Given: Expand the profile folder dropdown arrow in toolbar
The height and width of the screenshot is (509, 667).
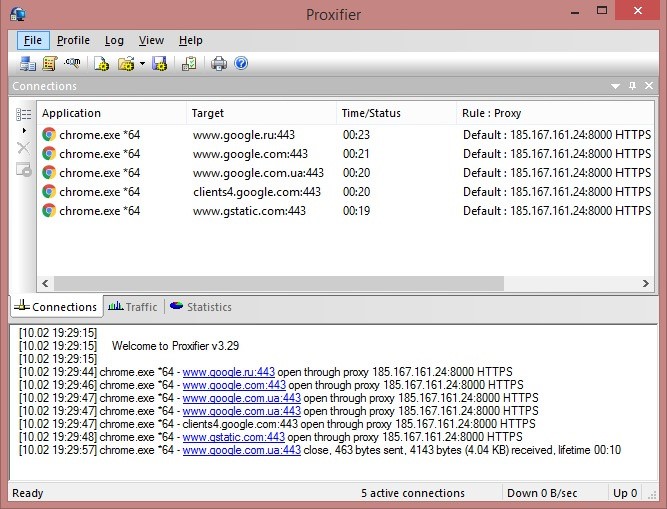Looking at the screenshot, I should (142, 64).
